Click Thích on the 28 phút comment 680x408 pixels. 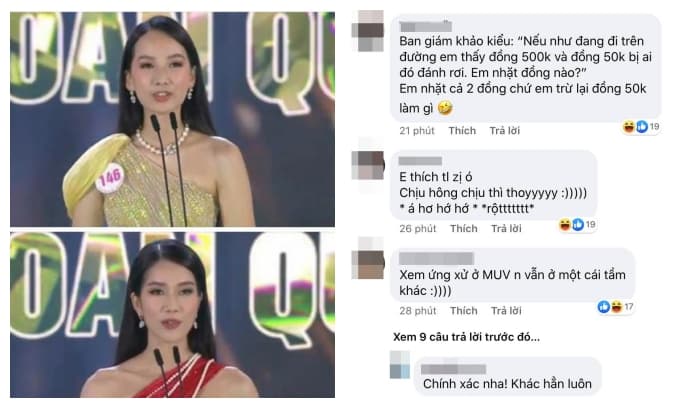coord(464,310)
